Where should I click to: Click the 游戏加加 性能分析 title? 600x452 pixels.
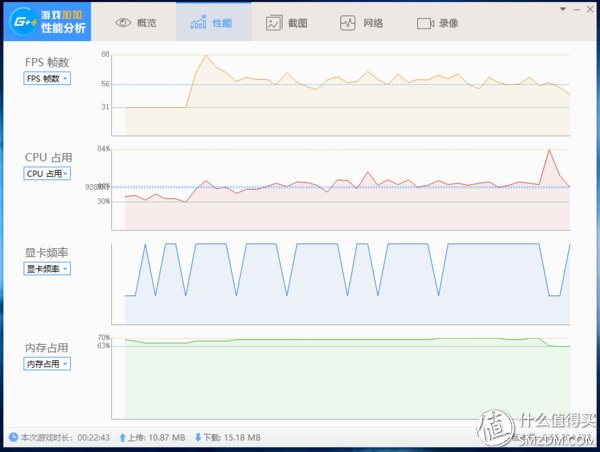tap(63, 22)
